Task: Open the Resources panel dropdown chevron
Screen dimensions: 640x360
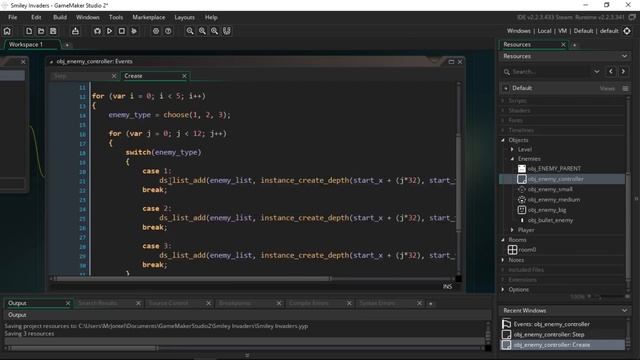Action: coord(624,56)
